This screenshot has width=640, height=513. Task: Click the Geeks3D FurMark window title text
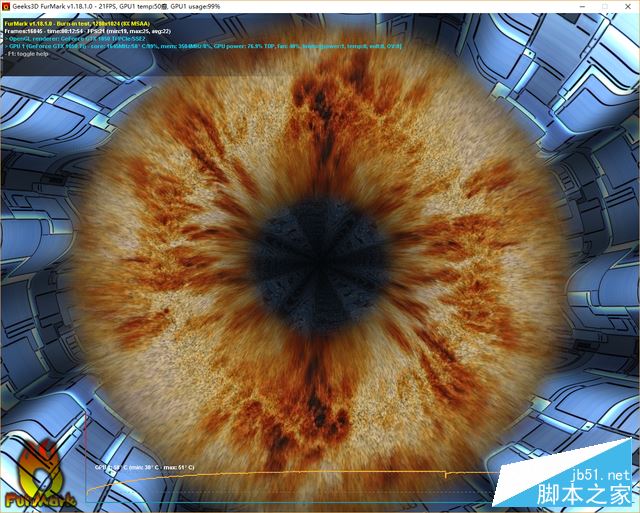(x=150, y=6)
